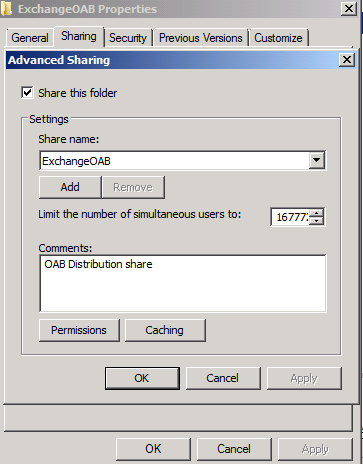Click Cancel in ExchangeOAB Properties window

234,449
